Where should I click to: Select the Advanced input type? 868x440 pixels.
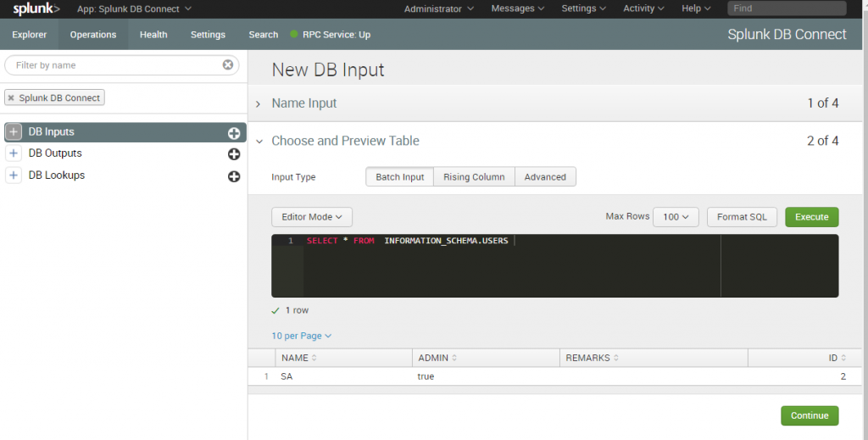[545, 177]
